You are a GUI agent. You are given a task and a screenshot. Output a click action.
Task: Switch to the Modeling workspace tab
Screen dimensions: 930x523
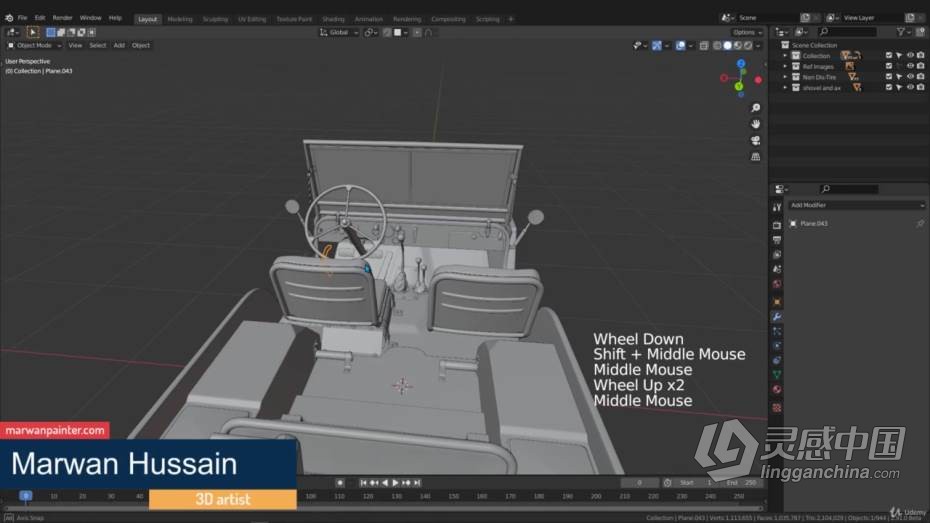click(180, 19)
